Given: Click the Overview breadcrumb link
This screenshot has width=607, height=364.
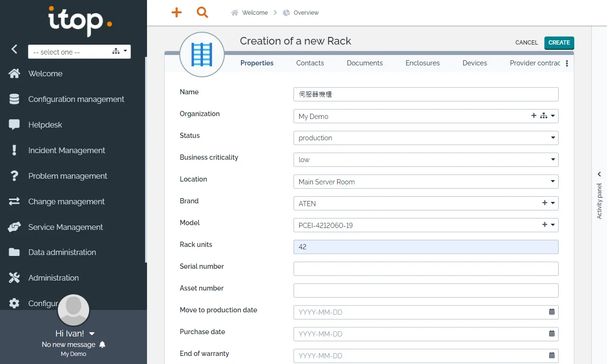Looking at the screenshot, I should point(306,13).
